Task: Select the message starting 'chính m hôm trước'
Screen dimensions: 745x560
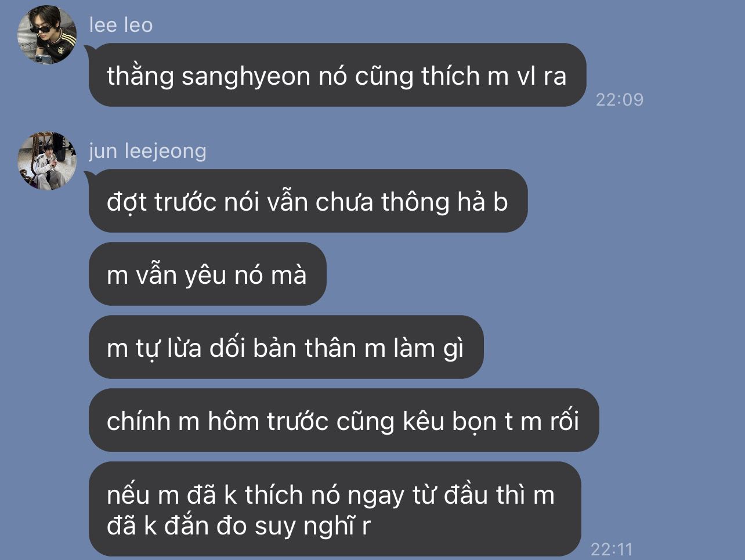Action: (x=343, y=420)
